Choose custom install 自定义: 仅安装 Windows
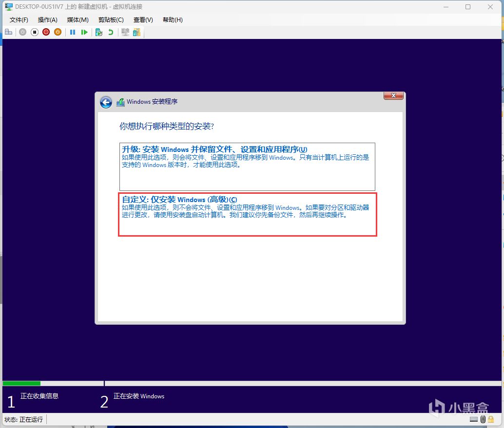Image resolution: width=504 pixels, height=428 pixels. click(x=248, y=214)
